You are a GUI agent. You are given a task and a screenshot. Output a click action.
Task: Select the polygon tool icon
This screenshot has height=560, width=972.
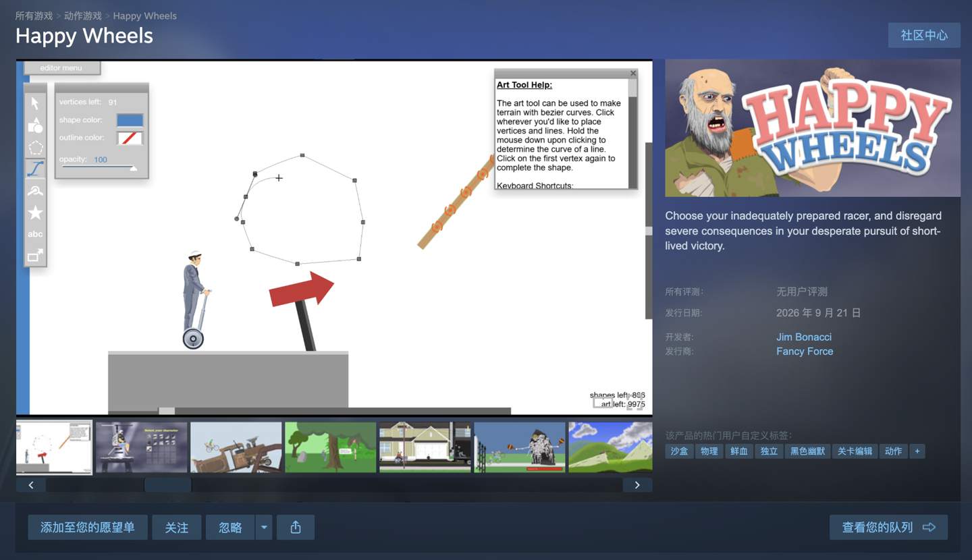(x=35, y=147)
